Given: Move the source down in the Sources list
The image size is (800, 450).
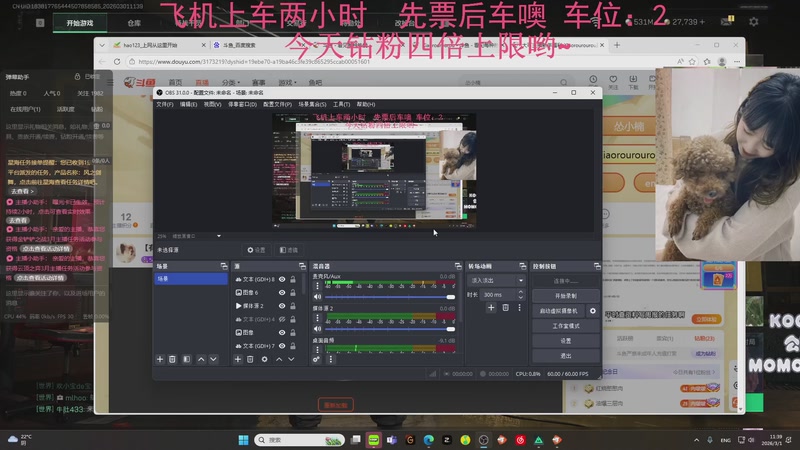Looking at the screenshot, I should tap(291, 359).
